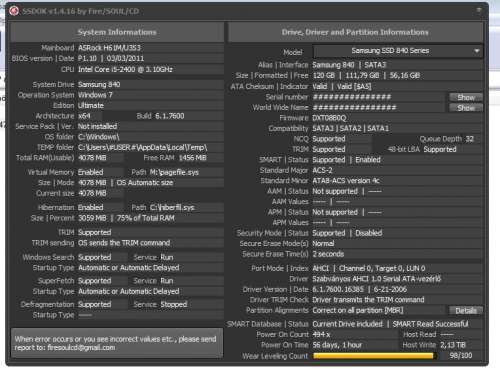Screen dimensions: 500x369
Task: Click the System Informations header
Action: (x=117, y=32)
